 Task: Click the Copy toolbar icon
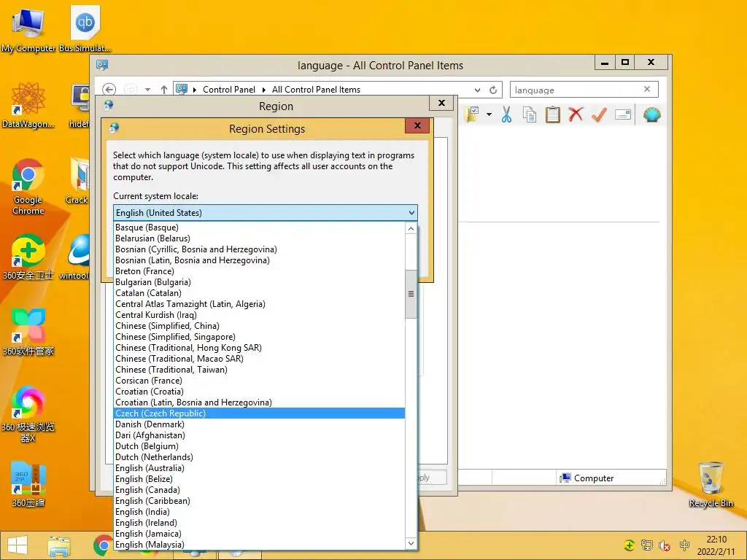pos(530,114)
